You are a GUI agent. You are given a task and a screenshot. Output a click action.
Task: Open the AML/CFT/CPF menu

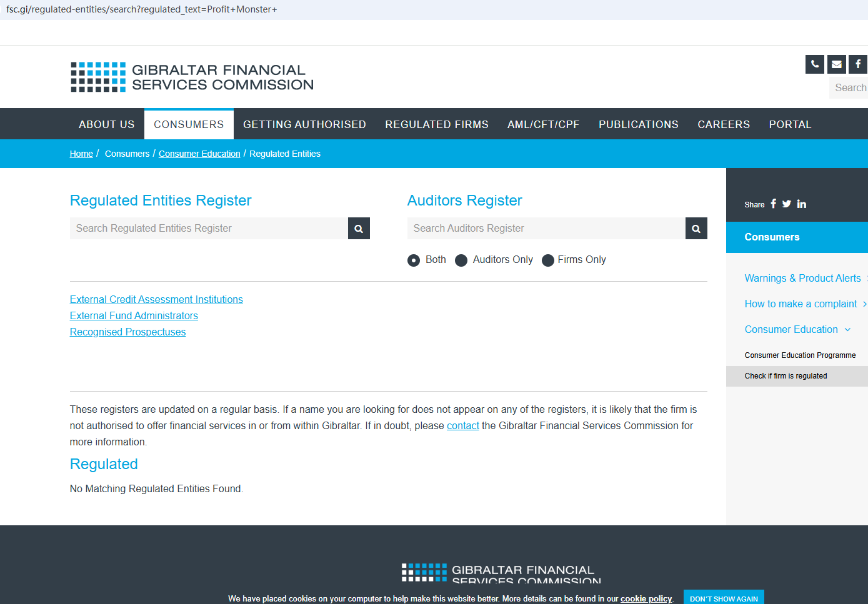click(544, 124)
